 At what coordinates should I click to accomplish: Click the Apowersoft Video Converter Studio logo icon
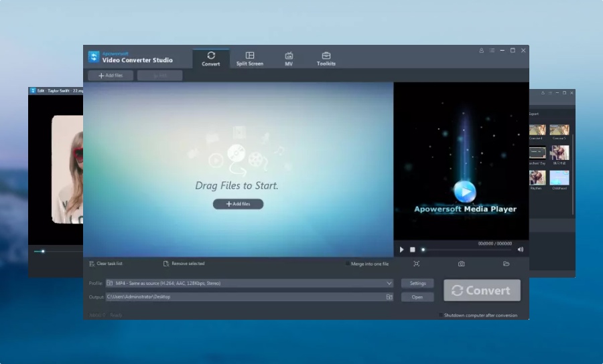click(93, 57)
